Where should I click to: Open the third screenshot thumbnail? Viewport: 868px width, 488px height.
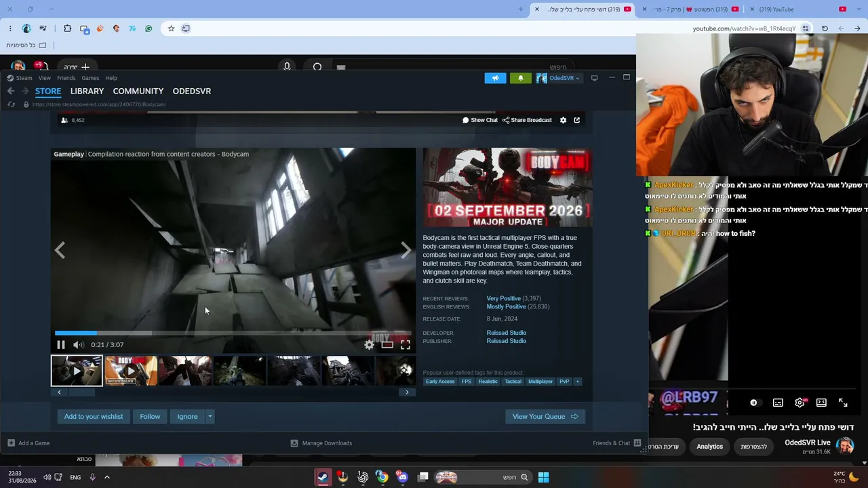coord(185,371)
